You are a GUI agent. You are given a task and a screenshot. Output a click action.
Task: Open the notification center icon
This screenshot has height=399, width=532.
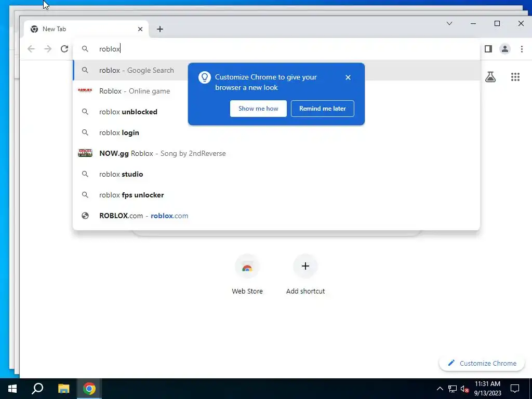click(515, 389)
